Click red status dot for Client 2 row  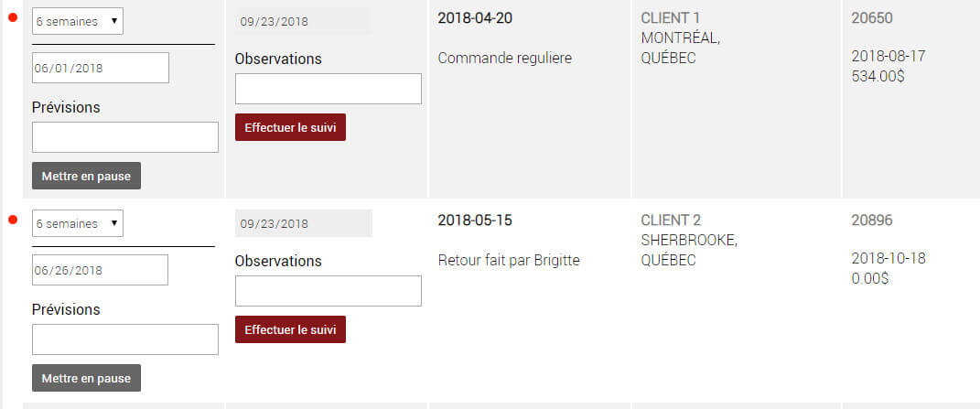click(12, 221)
